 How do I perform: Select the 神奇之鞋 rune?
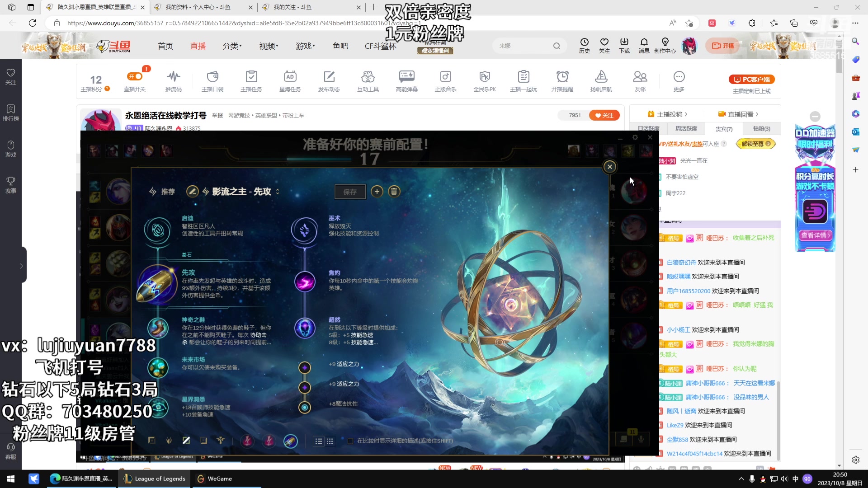[158, 328]
